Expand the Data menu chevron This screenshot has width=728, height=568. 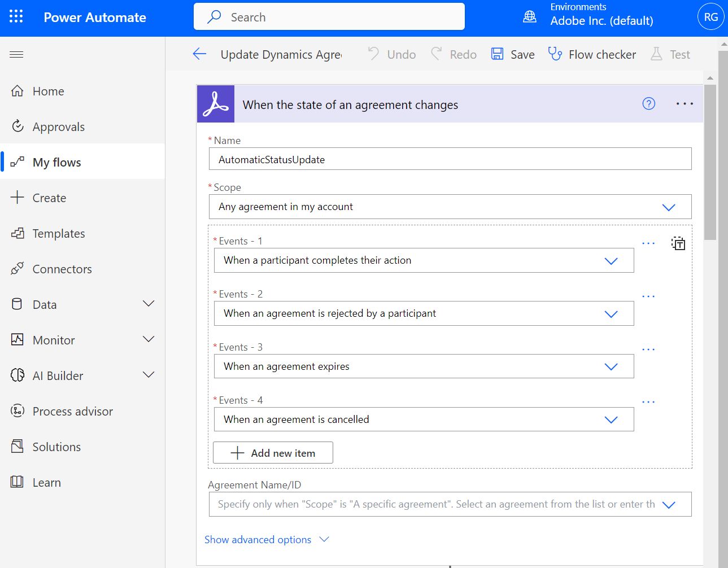149,304
